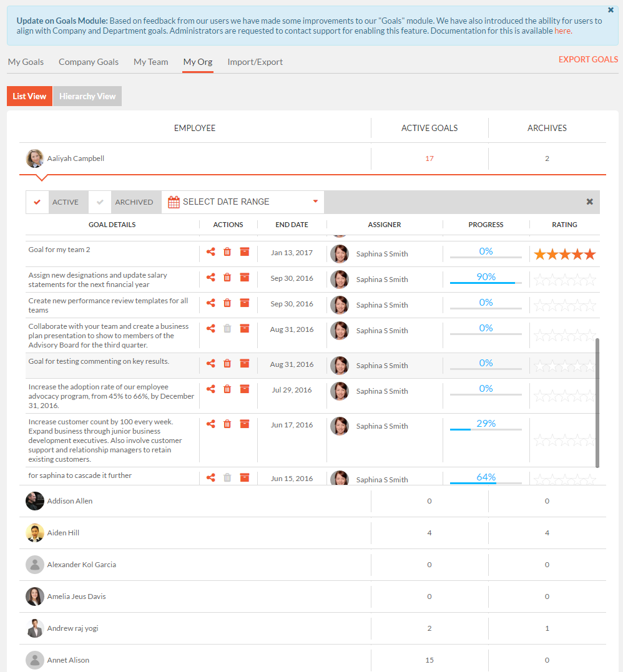Click the PROGRESS column header
This screenshot has width=623, height=672.
pos(486,225)
